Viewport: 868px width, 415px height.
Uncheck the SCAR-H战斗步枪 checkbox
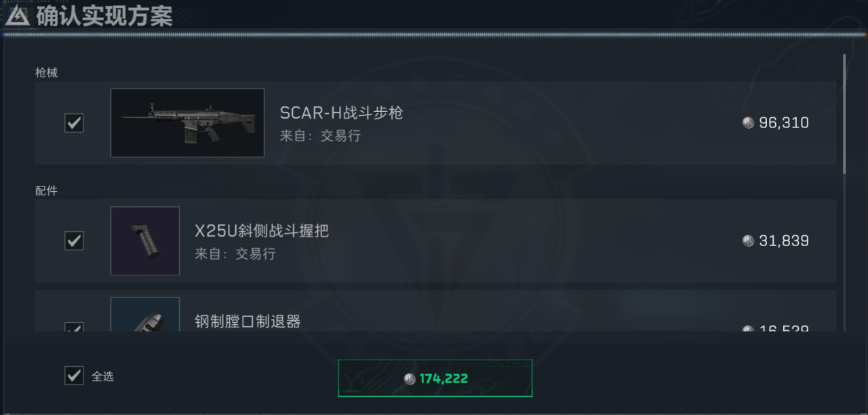coord(74,123)
